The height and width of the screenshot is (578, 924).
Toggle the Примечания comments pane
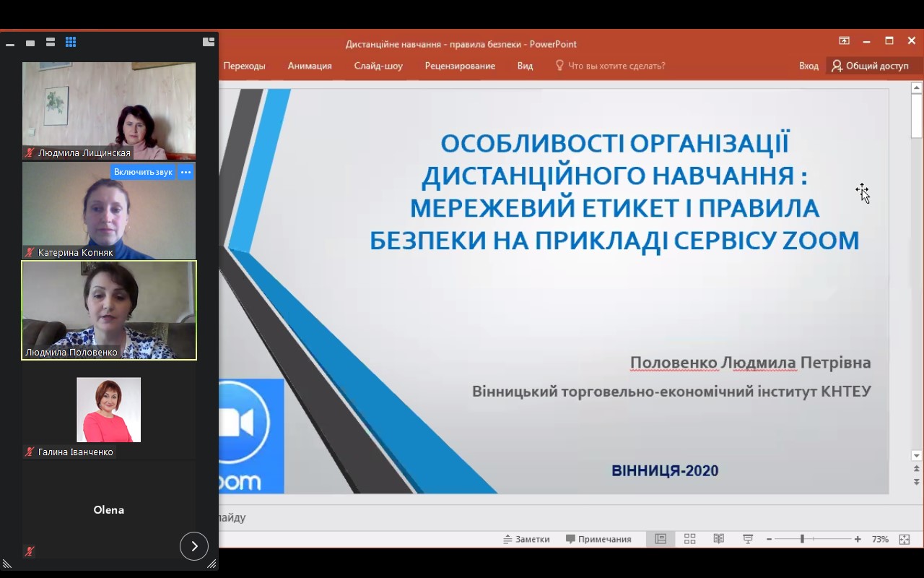pos(598,539)
